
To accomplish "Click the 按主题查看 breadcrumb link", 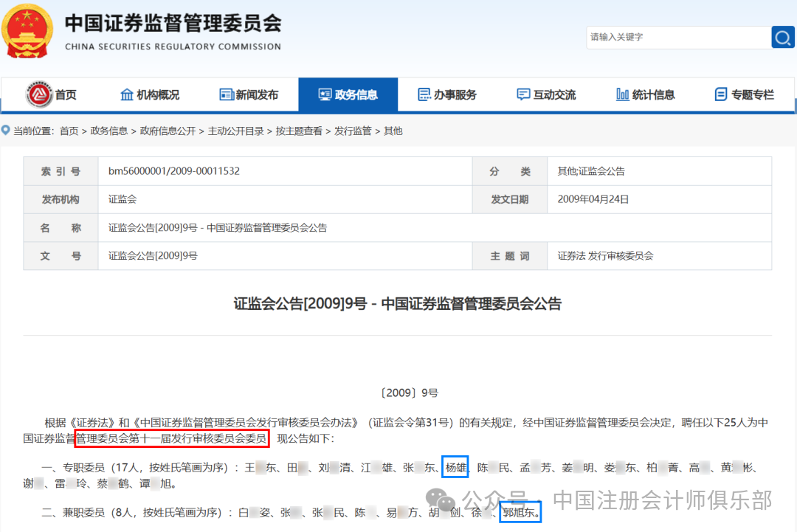I will [299, 131].
